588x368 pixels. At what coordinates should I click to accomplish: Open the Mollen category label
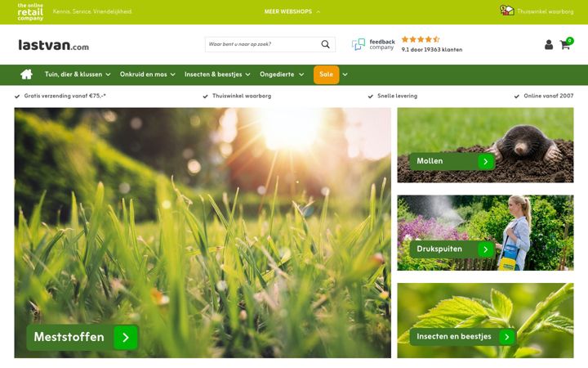pos(430,161)
